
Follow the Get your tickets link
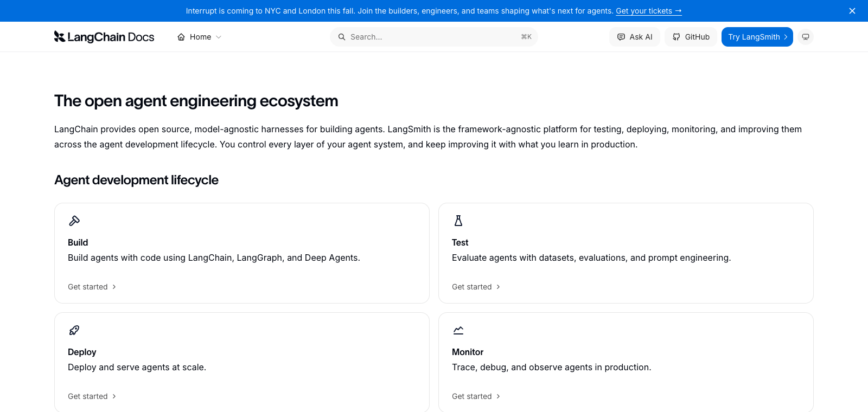pos(649,11)
